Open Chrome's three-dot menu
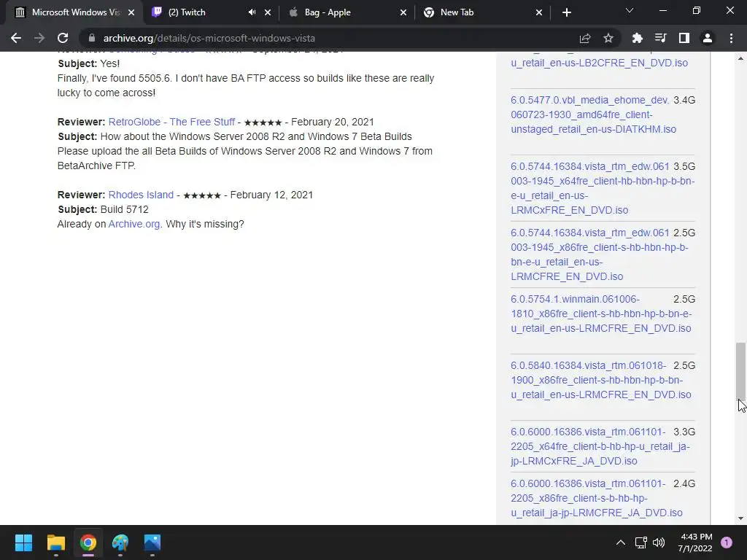 click(x=731, y=38)
